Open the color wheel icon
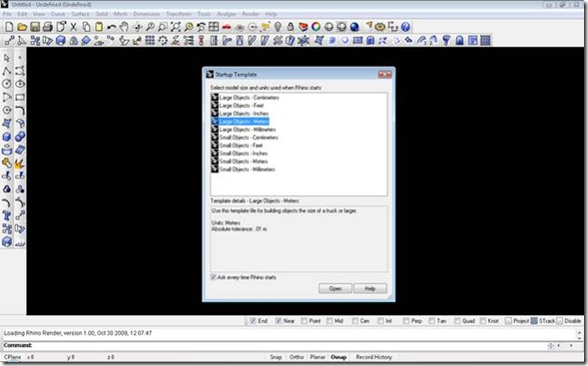The height and width of the screenshot is (366, 588). click(x=316, y=27)
